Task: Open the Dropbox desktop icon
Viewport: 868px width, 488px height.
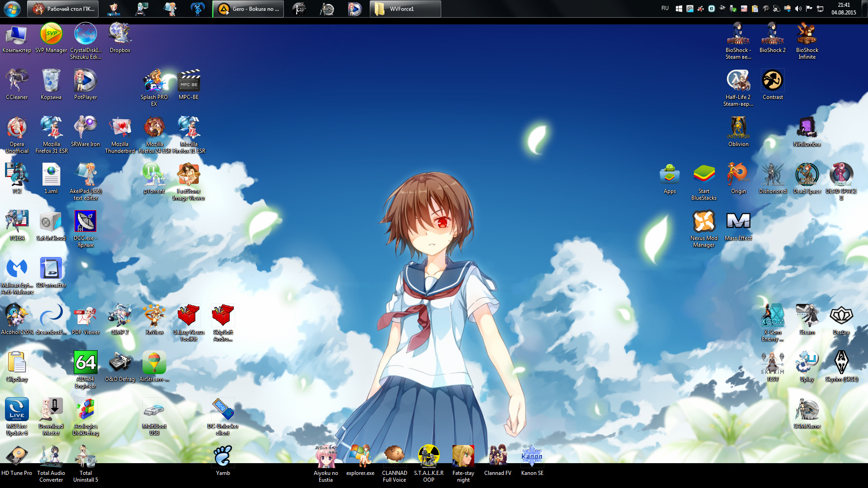Action: coord(120,38)
